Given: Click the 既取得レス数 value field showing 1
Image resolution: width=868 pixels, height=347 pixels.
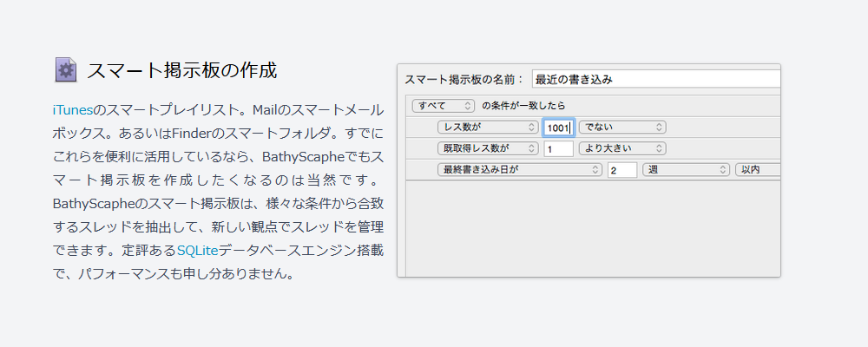Looking at the screenshot, I should coord(558,149).
